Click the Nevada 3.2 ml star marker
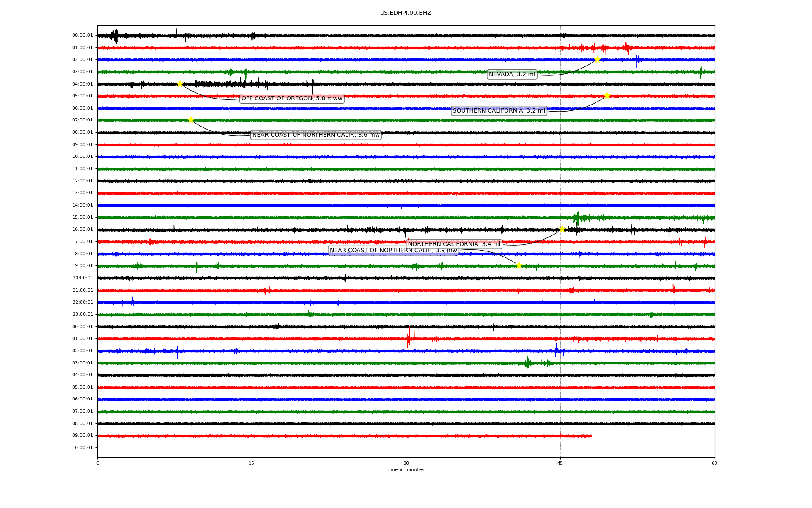The image size is (812, 508). [x=597, y=59]
